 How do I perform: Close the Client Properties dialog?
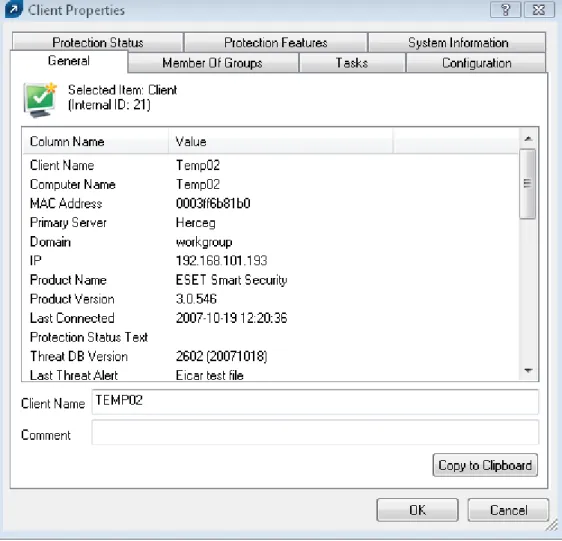point(539,10)
